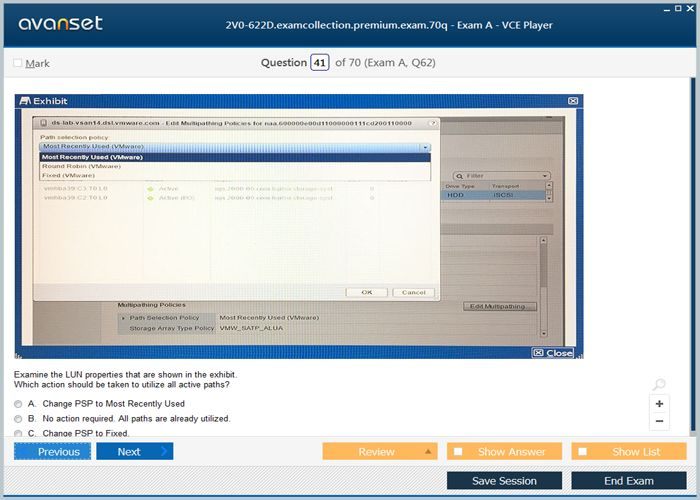Go to the Next question
This screenshot has width=700, height=500.
[134, 452]
